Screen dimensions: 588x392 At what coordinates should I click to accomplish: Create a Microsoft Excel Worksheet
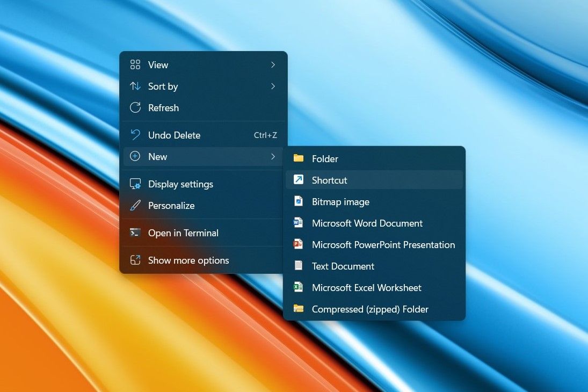[x=374, y=287]
